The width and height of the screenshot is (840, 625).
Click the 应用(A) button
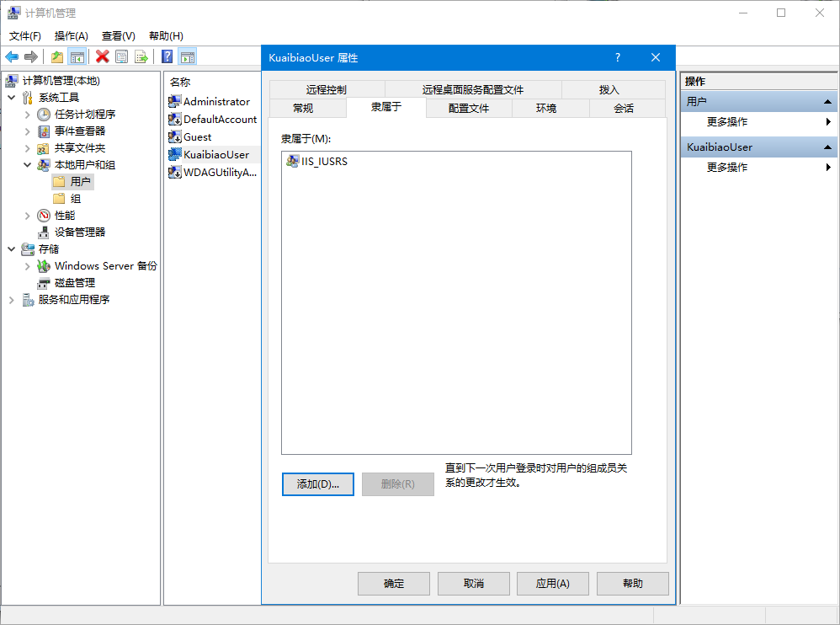coord(553,583)
